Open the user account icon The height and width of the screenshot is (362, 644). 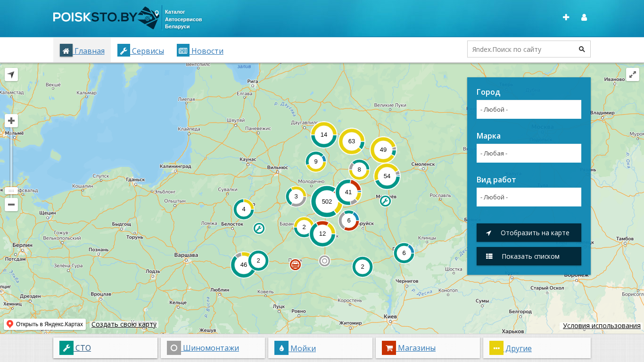pos(584,17)
